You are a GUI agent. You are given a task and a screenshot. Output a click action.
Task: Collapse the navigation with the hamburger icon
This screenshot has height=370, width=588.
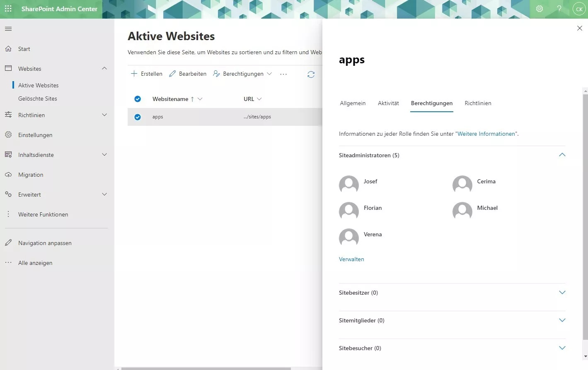pos(8,28)
